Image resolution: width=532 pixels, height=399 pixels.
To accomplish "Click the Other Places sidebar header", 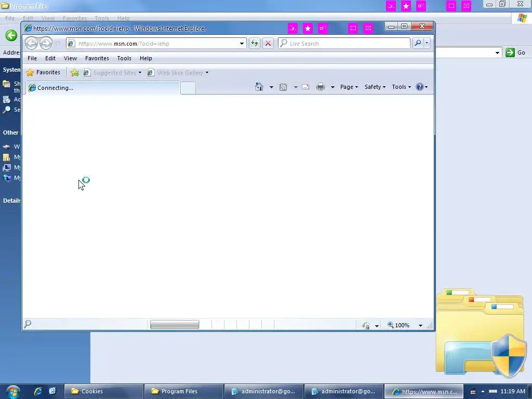I will (x=11, y=132).
